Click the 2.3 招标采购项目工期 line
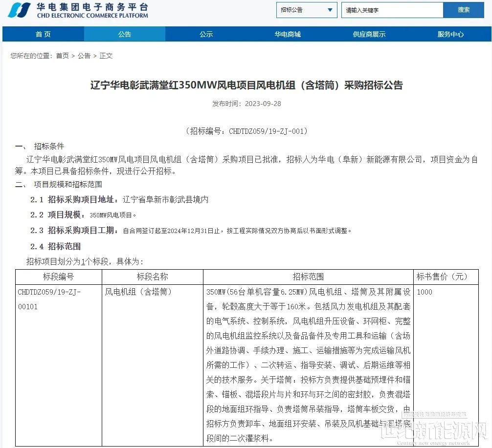The height and width of the screenshot is (448, 492). click(x=191, y=231)
